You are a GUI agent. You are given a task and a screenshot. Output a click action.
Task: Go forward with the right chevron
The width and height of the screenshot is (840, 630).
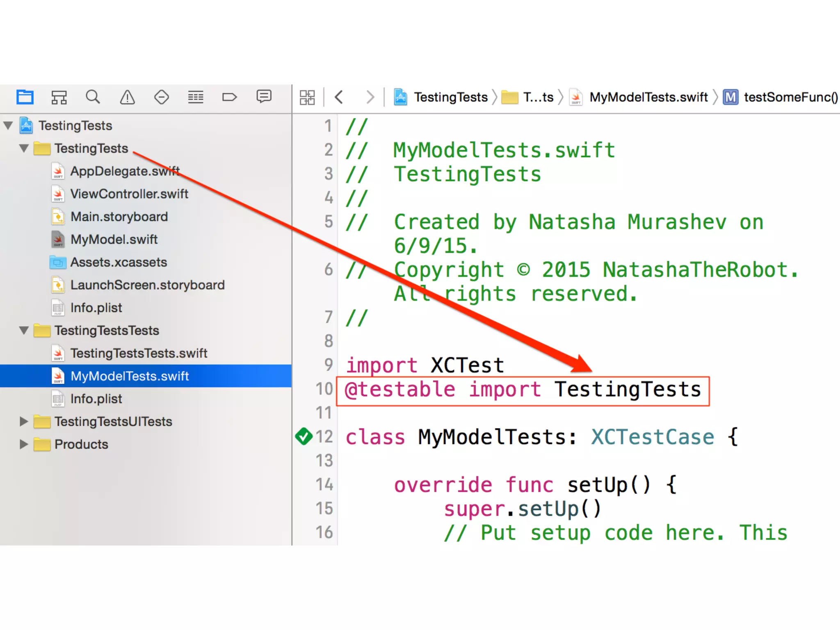click(370, 97)
